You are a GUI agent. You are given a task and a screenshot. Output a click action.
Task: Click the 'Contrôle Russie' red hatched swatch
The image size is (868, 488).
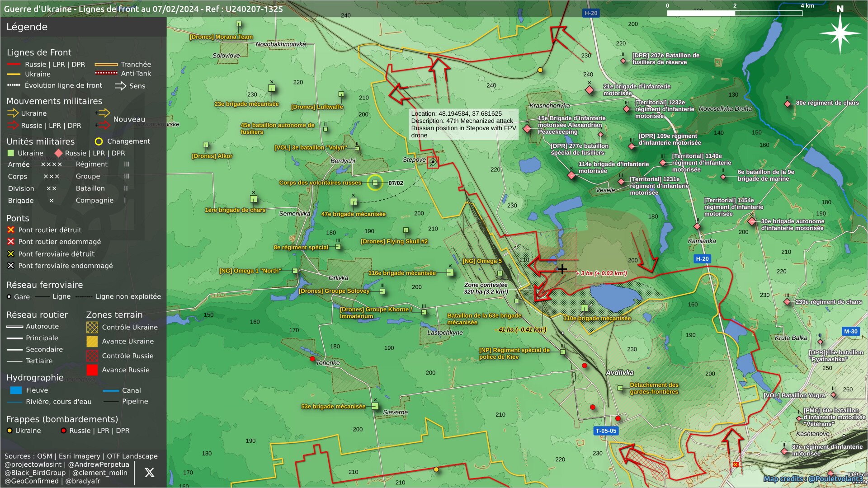click(92, 356)
